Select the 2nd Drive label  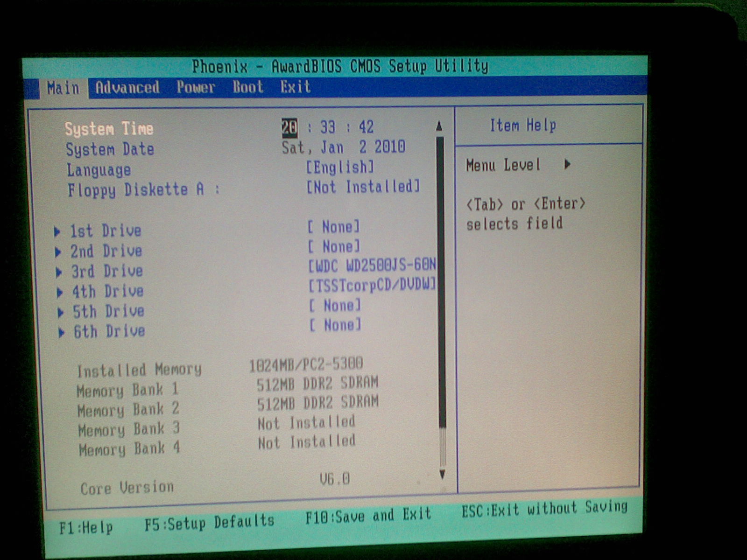coord(106,251)
